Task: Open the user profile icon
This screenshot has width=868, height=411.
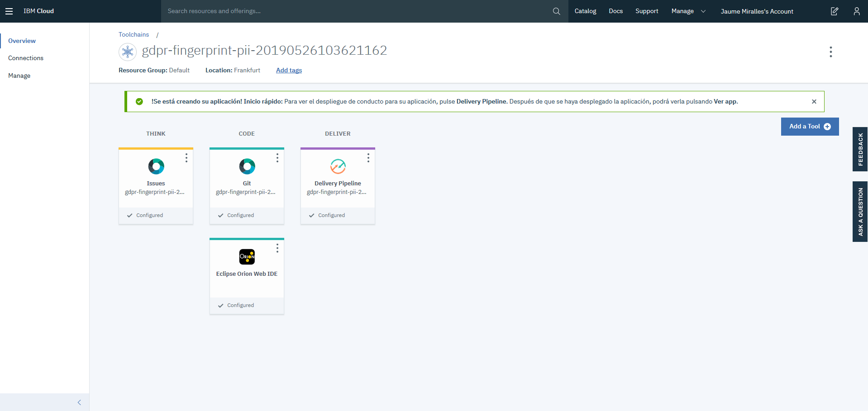Action: point(857,11)
